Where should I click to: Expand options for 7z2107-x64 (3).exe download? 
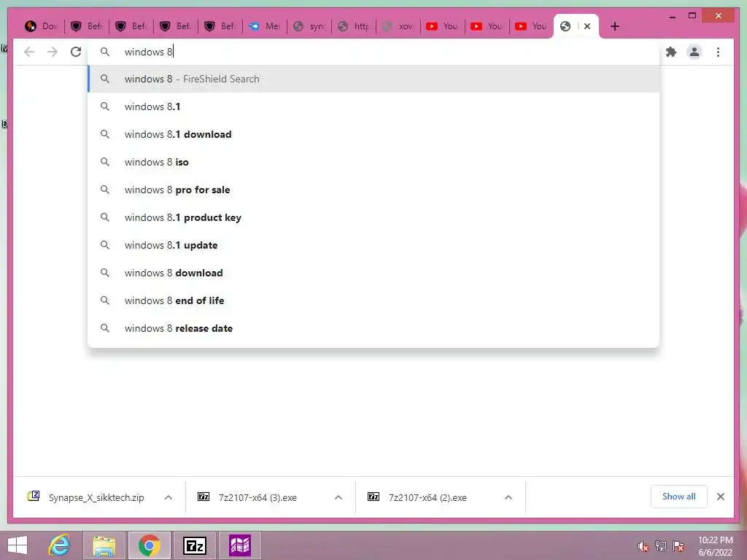pyautogui.click(x=338, y=497)
